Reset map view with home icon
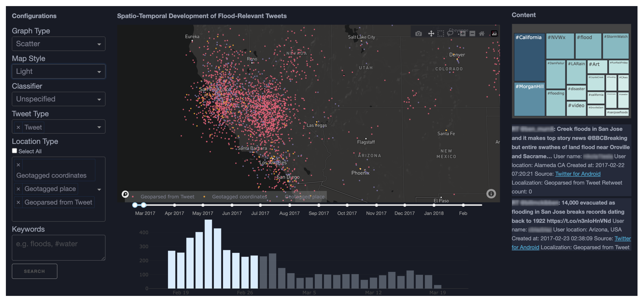The width and height of the screenshot is (644, 303). click(481, 33)
